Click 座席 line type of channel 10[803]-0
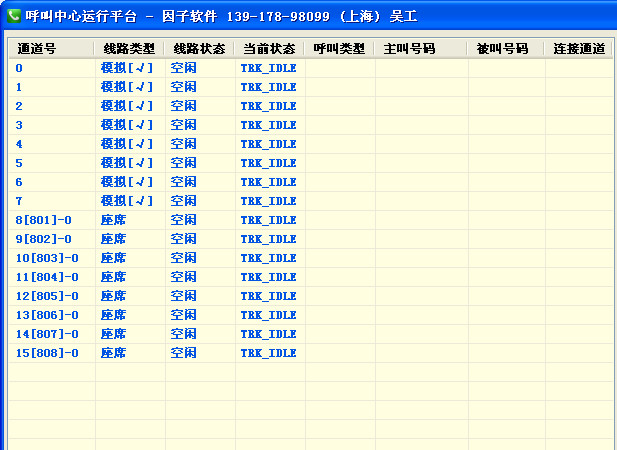 tap(114, 258)
